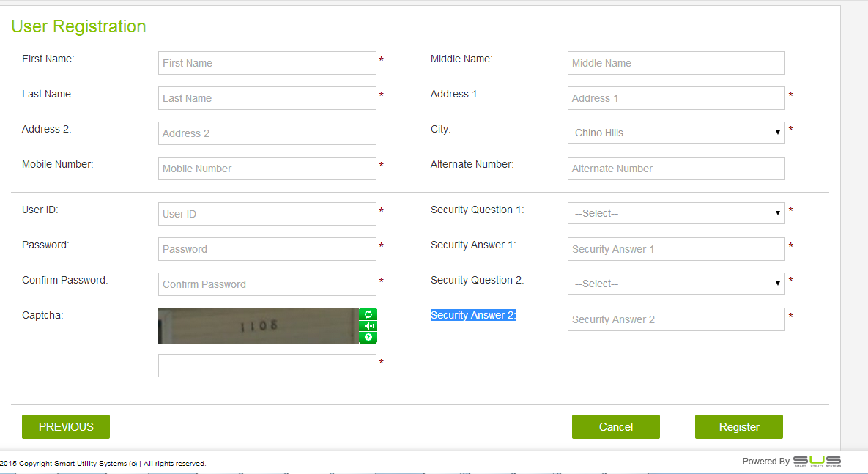Expand Security Question 1 dropdown
This screenshot has height=474, width=868.
pos(675,213)
